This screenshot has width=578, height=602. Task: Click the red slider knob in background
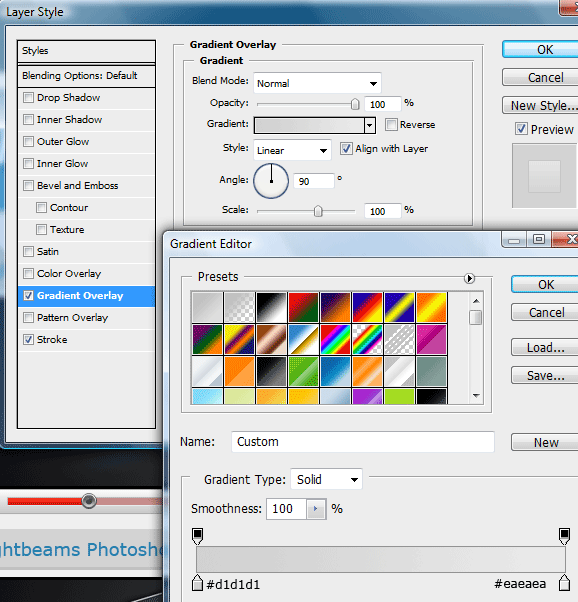point(89,501)
